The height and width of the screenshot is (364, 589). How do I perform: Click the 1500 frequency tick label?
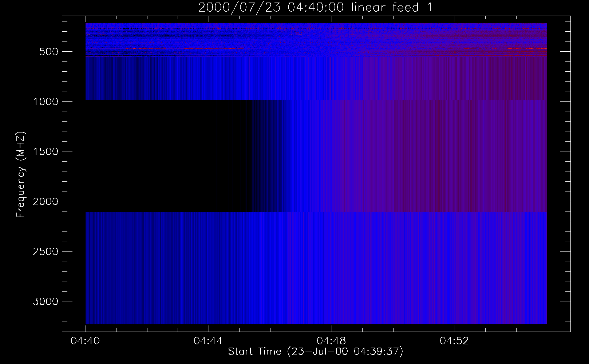tap(46, 151)
